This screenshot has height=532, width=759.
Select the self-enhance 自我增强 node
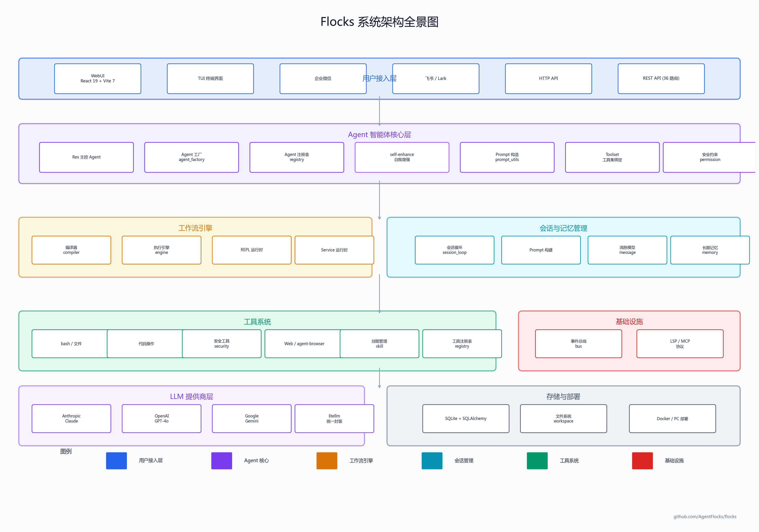point(402,157)
